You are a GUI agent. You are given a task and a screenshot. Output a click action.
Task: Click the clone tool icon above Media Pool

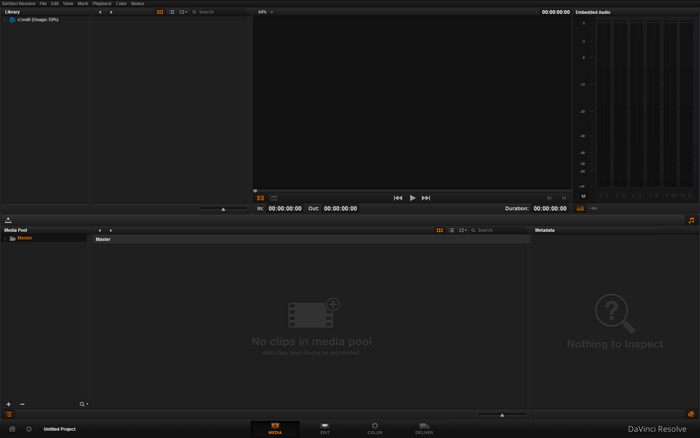point(8,220)
